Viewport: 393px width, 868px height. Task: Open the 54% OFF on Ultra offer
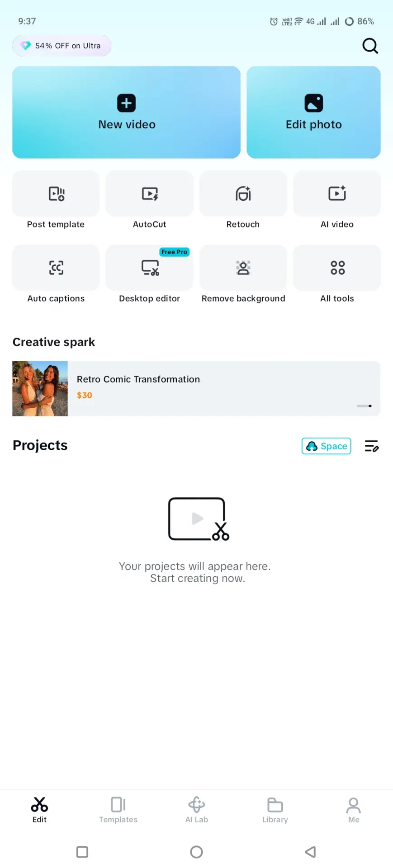(x=62, y=46)
